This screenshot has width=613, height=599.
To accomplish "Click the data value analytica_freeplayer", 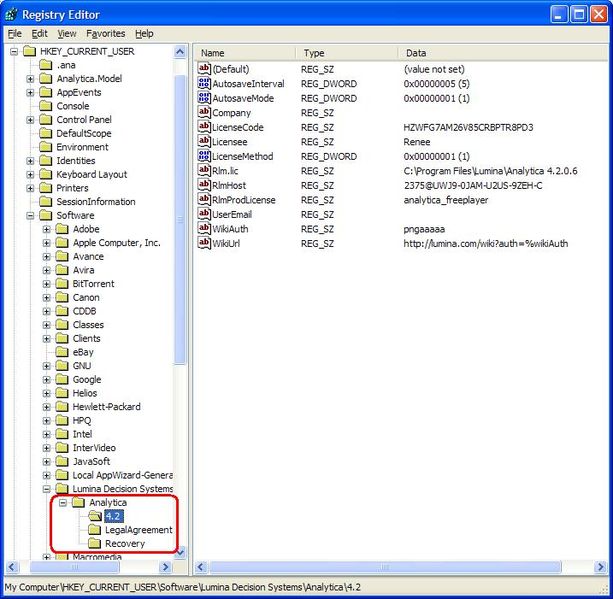I will [x=446, y=200].
